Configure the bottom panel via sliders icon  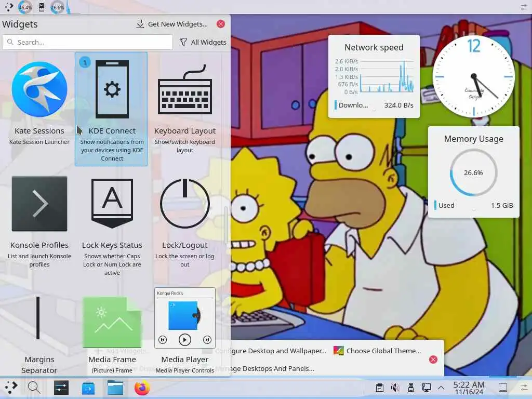click(524, 388)
